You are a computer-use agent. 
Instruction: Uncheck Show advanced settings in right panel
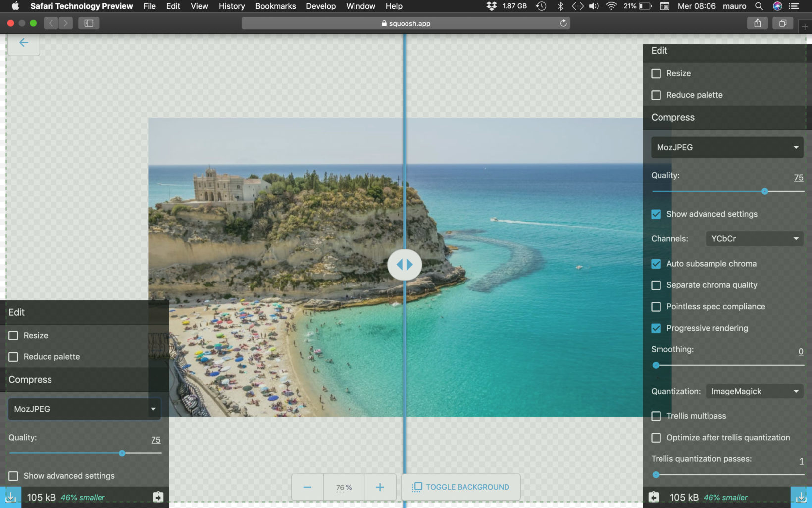point(656,214)
